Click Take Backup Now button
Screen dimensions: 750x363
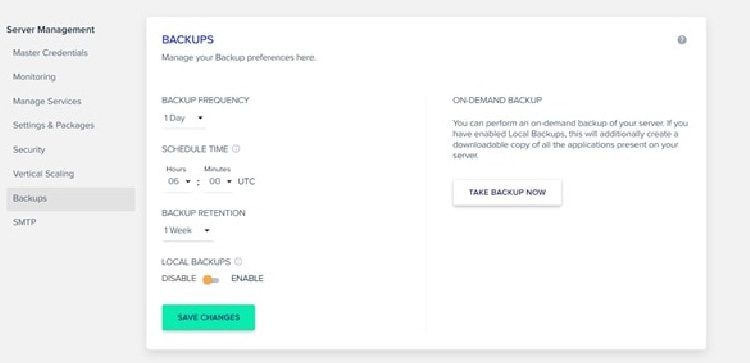pos(507,193)
